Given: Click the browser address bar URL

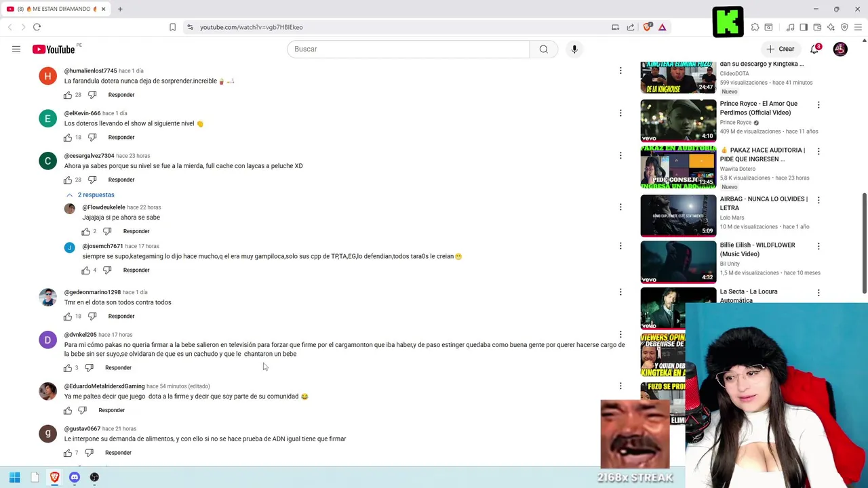Looking at the screenshot, I should tap(252, 27).
